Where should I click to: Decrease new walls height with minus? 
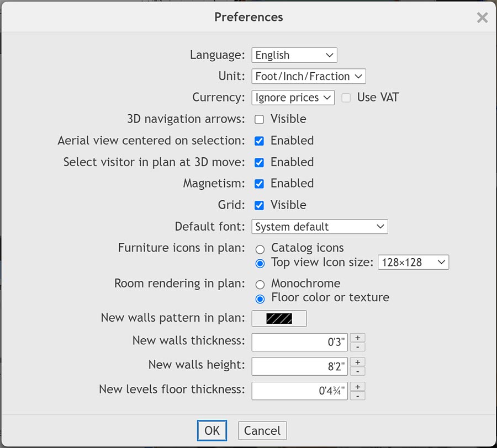357,371
